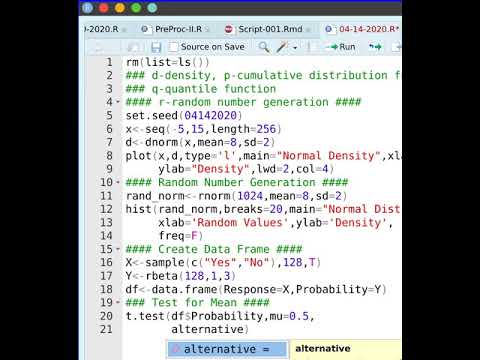This screenshot has height=360, width=480.
Task: Switch to the PreProc-II.R tab
Action: [x=178, y=29]
